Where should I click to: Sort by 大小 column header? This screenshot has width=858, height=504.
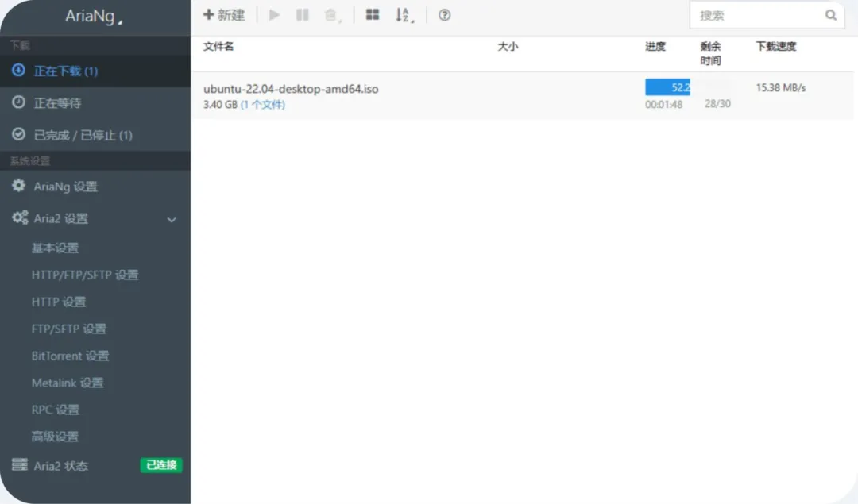pos(508,47)
